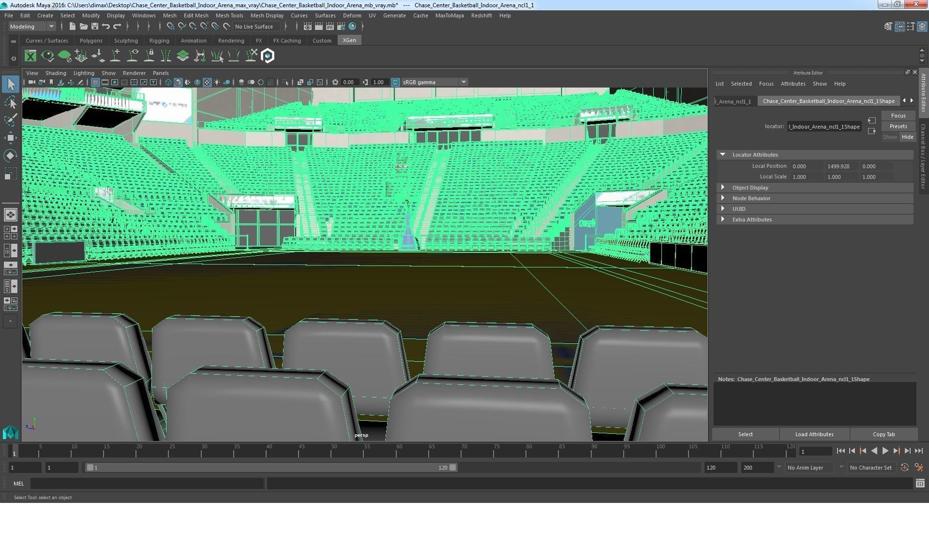Click the time range slider bar
The width and height of the screenshot is (929, 560).
click(x=271, y=468)
